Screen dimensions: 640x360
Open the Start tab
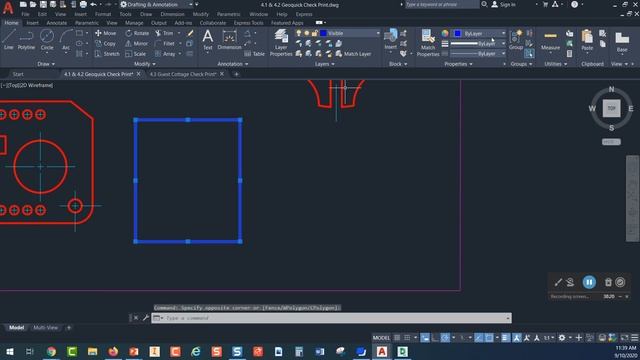18,74
